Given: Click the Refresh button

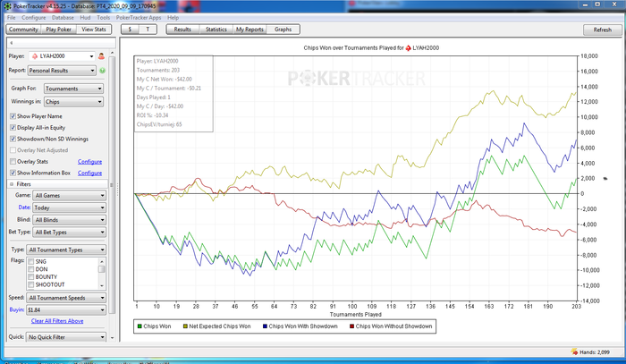Looking at the screenshot, I should (603, 30).
